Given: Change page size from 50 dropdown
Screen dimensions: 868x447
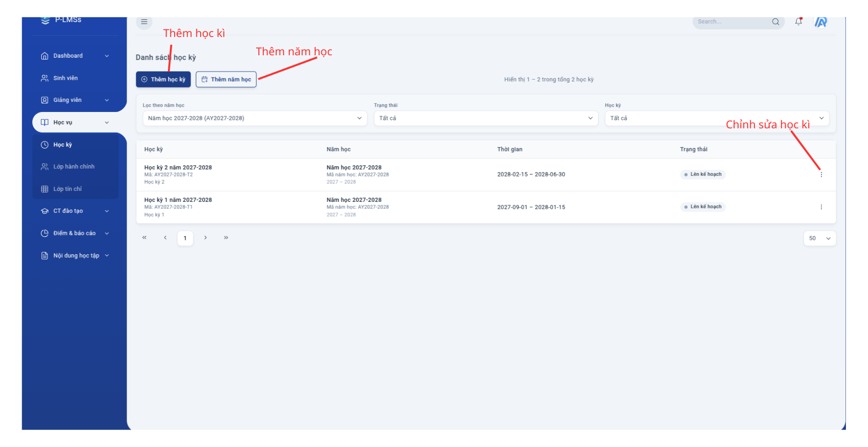Looking at the screenshot, I should click(820, 238).
